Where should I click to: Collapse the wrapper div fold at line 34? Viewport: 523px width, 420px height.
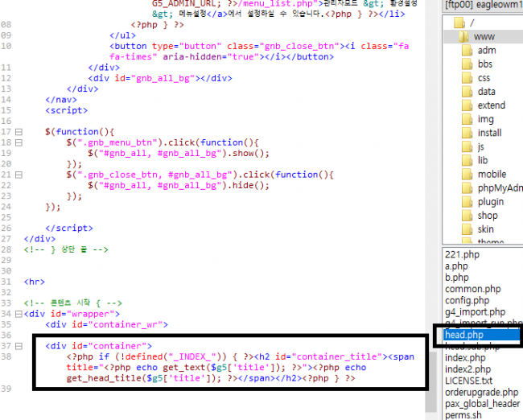19,314
